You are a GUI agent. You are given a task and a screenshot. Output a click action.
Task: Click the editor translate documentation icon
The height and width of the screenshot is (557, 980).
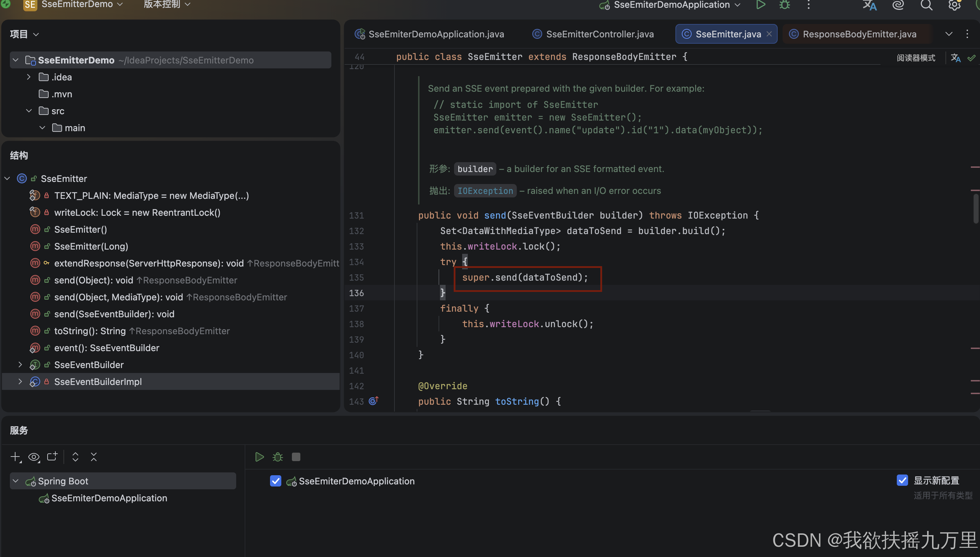[x=956, y=58]
